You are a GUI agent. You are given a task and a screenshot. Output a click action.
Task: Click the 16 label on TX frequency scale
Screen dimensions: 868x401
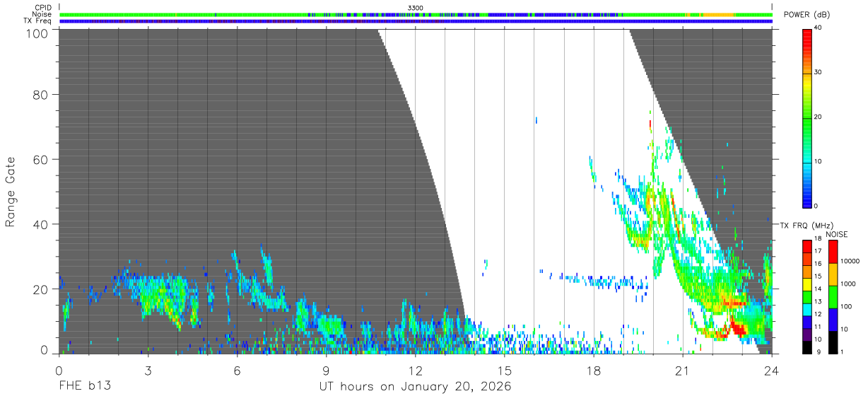click(x=819, y=264)
